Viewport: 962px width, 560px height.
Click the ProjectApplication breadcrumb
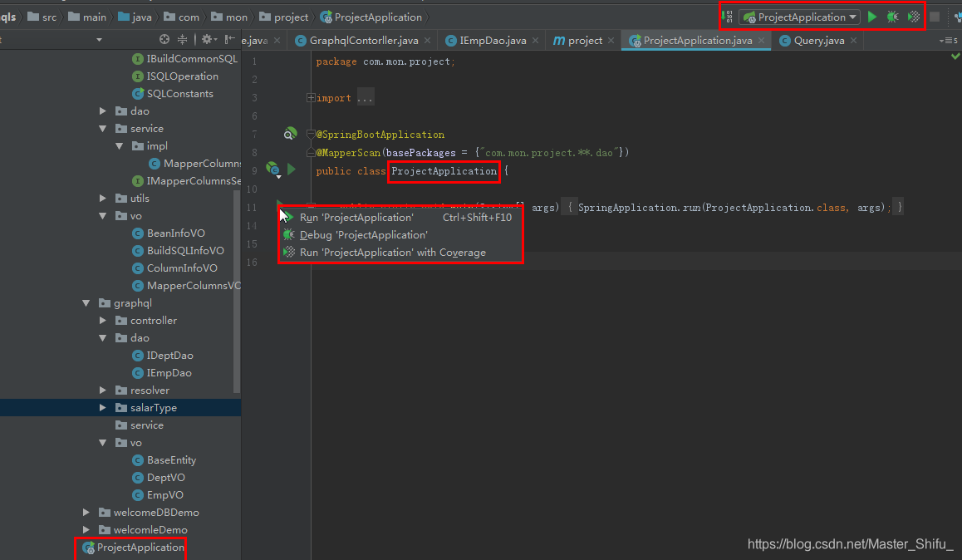[371, 17]
